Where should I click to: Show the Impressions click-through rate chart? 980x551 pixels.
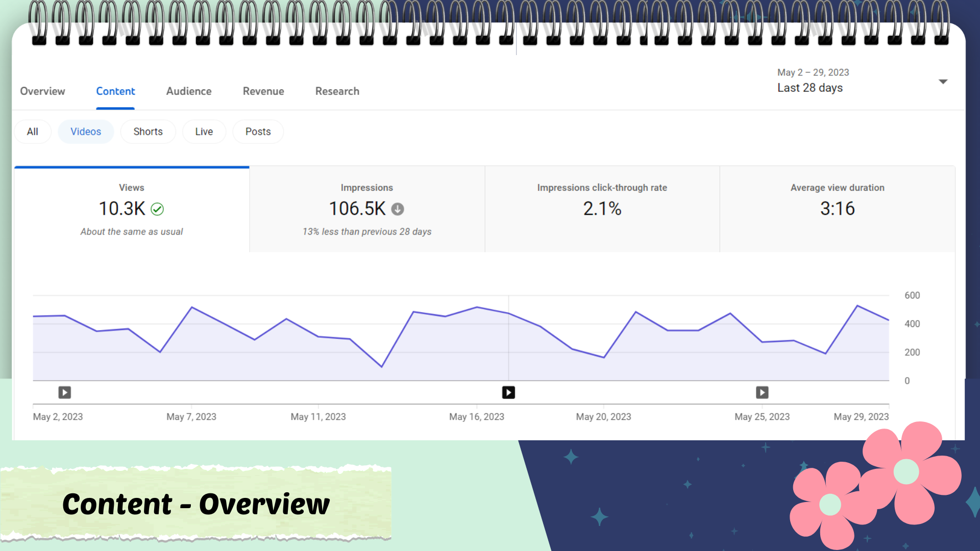click(602, 209)
